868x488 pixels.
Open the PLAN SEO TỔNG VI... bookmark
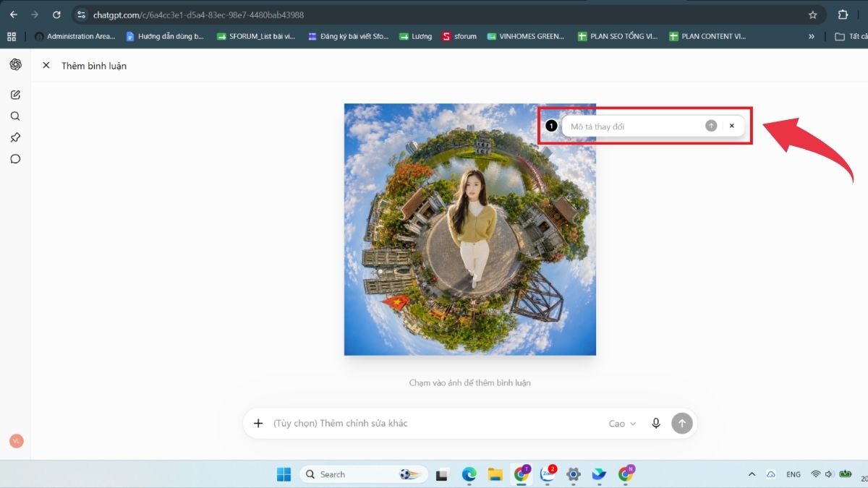pos(618,36)
